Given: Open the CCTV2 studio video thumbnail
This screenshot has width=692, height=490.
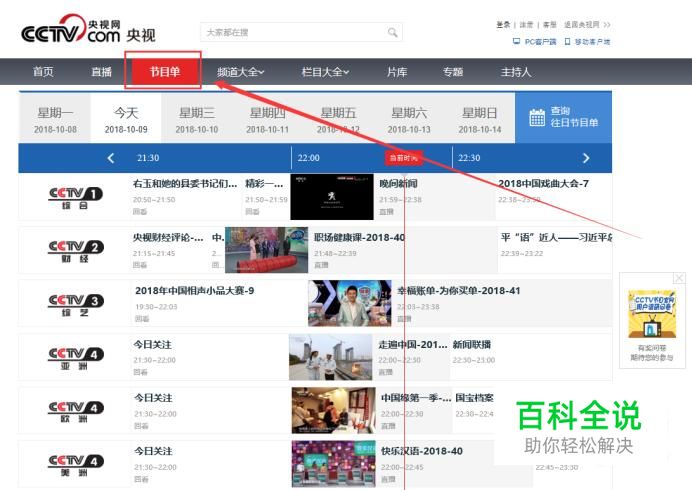Looking at the screenshot, I should point(267,250).
